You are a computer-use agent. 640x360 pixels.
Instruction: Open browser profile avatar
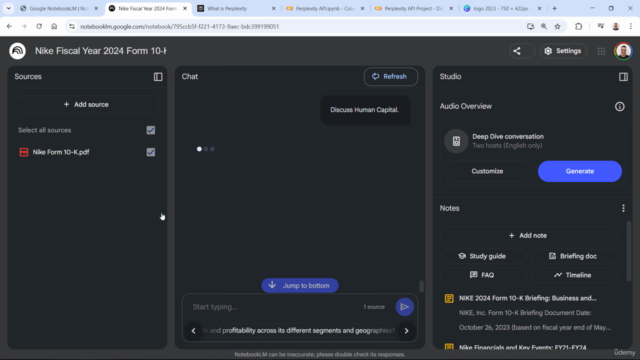(x=616, y=27)
